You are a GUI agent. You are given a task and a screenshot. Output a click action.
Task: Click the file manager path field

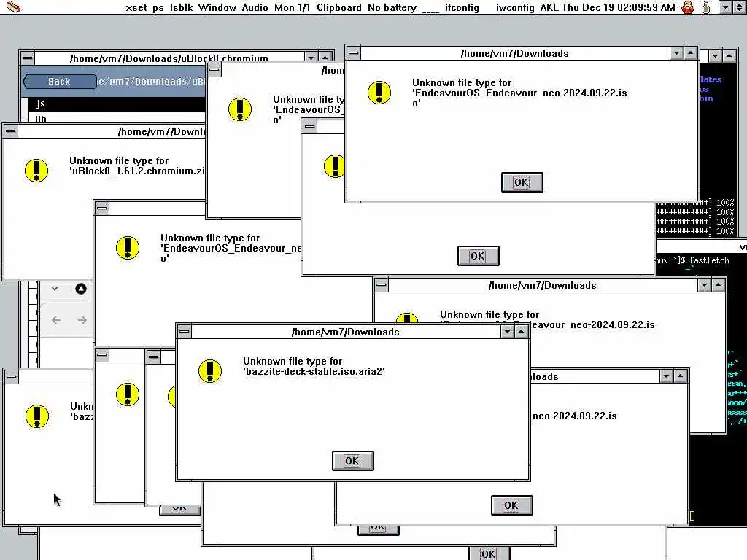pyautogui.click(x=152, y=82)
